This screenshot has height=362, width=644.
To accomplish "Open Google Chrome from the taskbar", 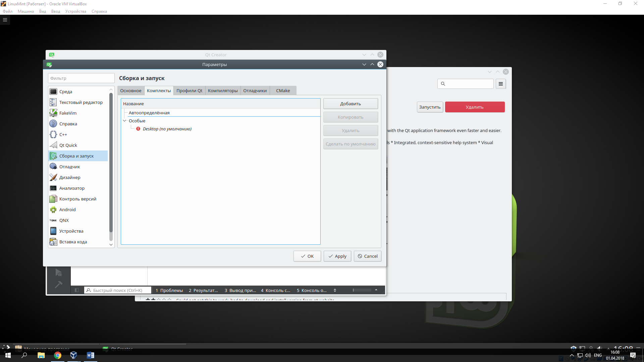I will coord(58,355).
